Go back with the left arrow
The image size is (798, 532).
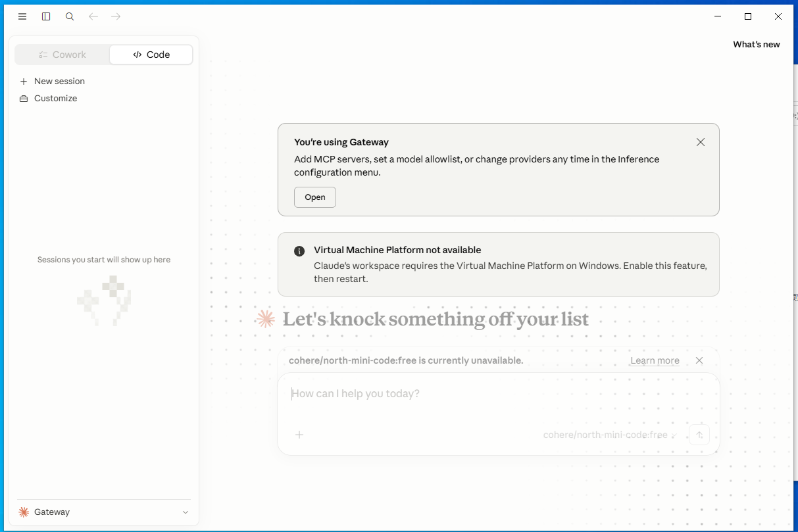click(93, 16)
